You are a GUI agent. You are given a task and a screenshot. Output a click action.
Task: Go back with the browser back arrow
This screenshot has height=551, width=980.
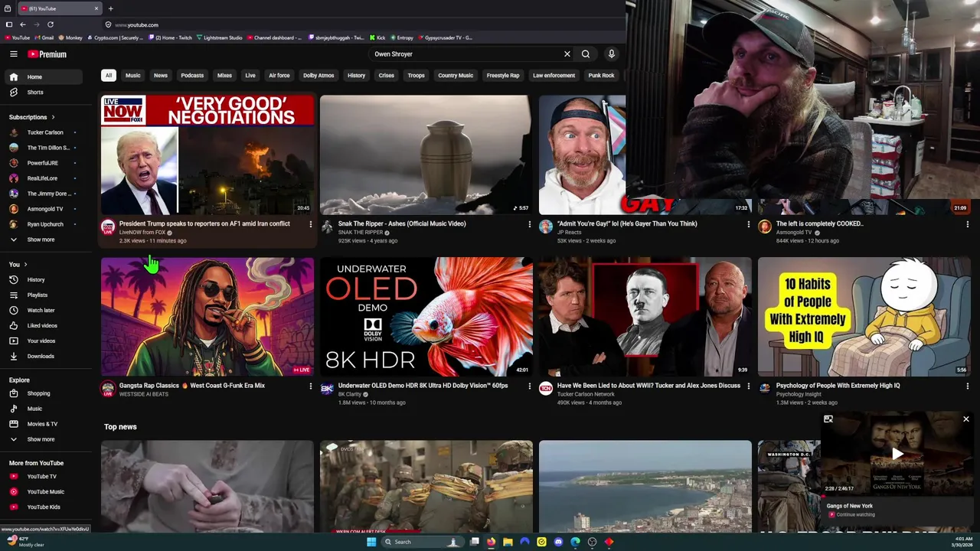point(23,24)
